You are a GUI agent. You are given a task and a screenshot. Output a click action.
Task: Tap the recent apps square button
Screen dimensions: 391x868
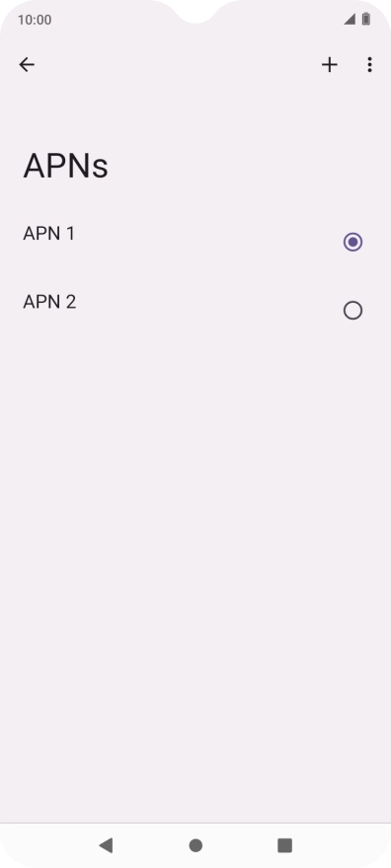[x=284, y=845]
